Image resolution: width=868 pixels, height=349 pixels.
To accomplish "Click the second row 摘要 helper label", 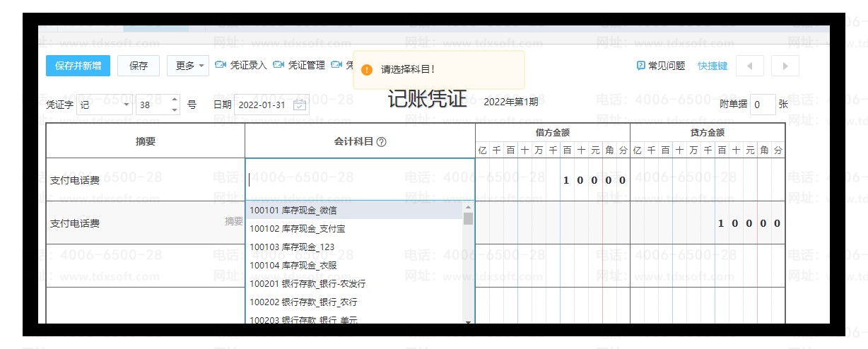I will coord(233,222).
